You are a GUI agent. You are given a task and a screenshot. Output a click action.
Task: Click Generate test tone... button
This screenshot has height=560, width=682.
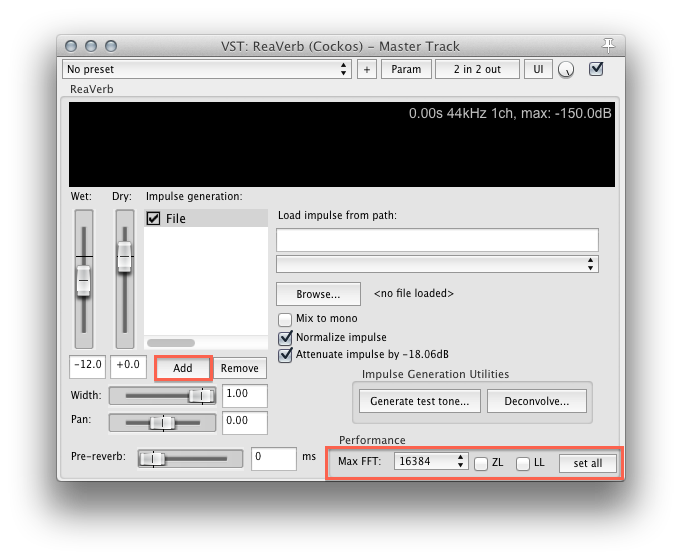tap(420, 401)
